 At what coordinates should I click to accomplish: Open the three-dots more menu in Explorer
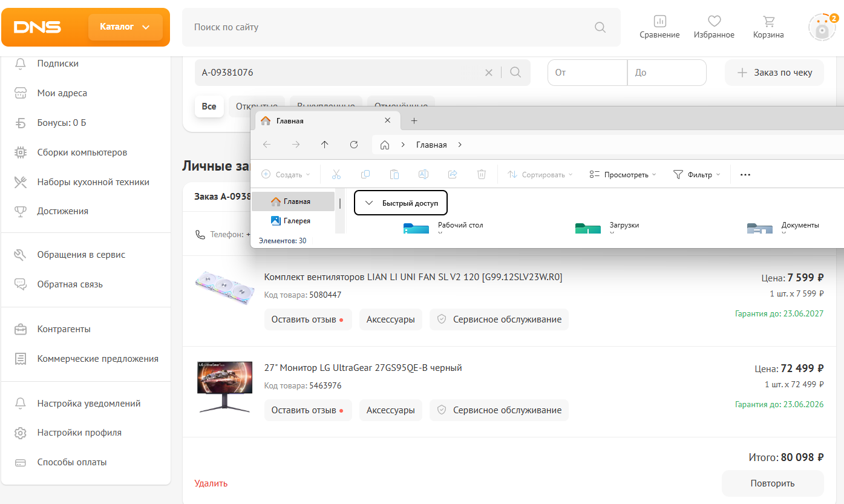coord(745,174)
